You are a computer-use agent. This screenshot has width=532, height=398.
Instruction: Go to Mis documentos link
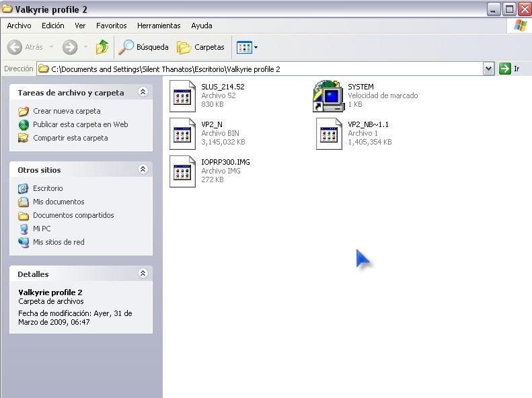(59, 202)
